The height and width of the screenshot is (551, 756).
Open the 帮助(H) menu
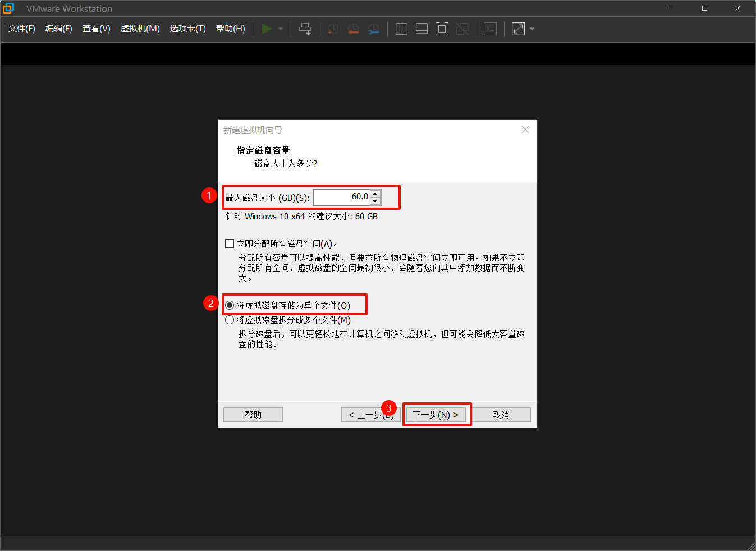pyautogui.click(x=230, y=29)
